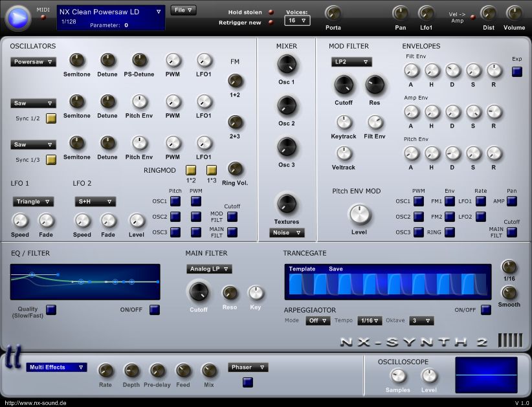
Task: Enable ring modulation 1*2
Action: pos(191,170)
